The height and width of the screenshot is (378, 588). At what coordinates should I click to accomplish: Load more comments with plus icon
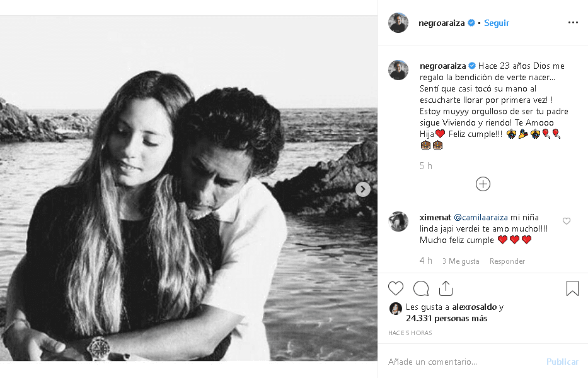[483, 184]
